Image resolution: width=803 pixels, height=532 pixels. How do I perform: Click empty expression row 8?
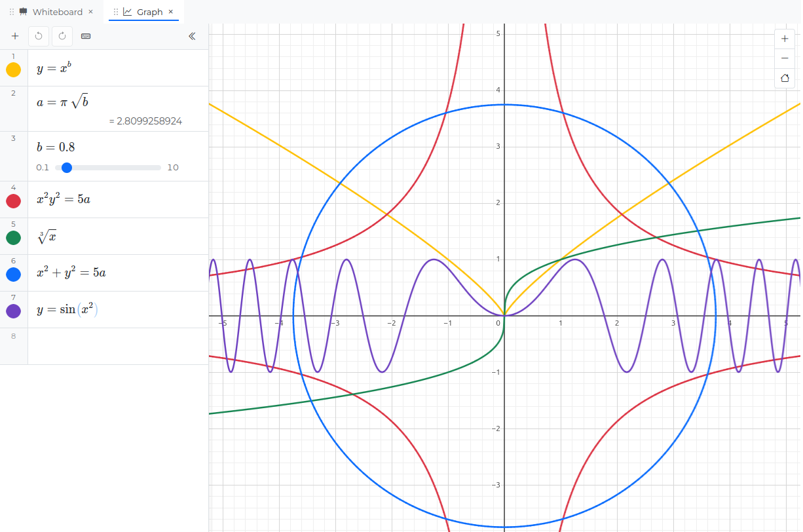tap(118, 346)
